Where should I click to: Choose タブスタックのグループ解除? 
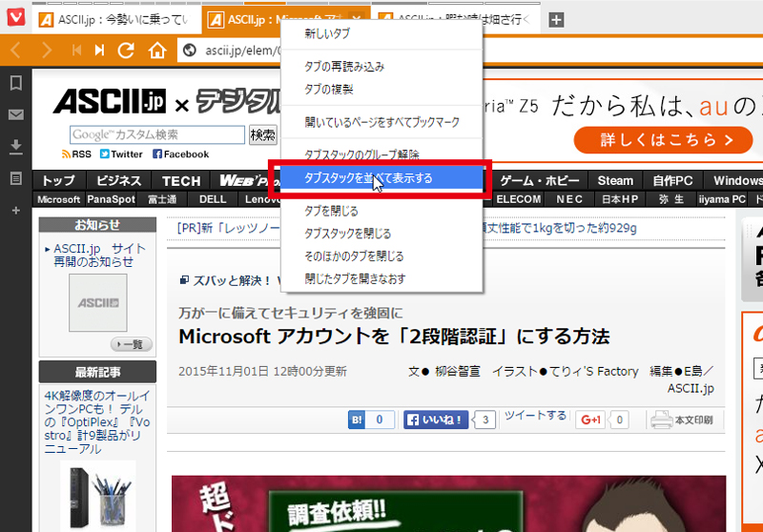point(382,154)
